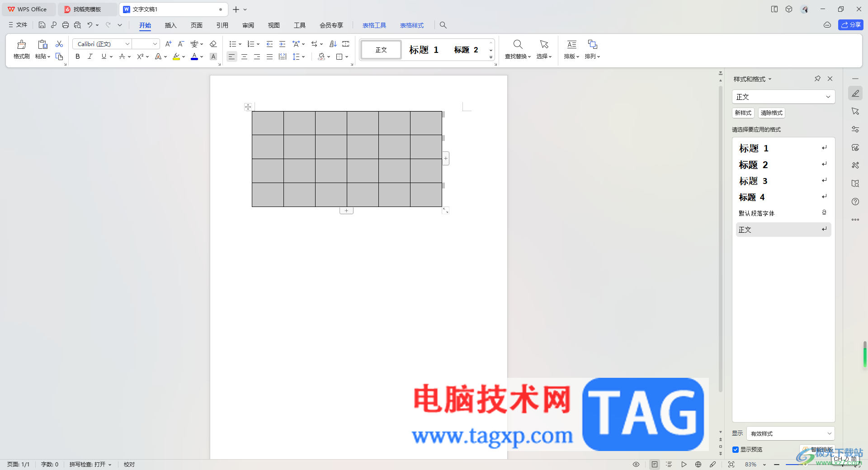Open the Calibri font name dropdown
Screen dimensions: 868x470
127,44
